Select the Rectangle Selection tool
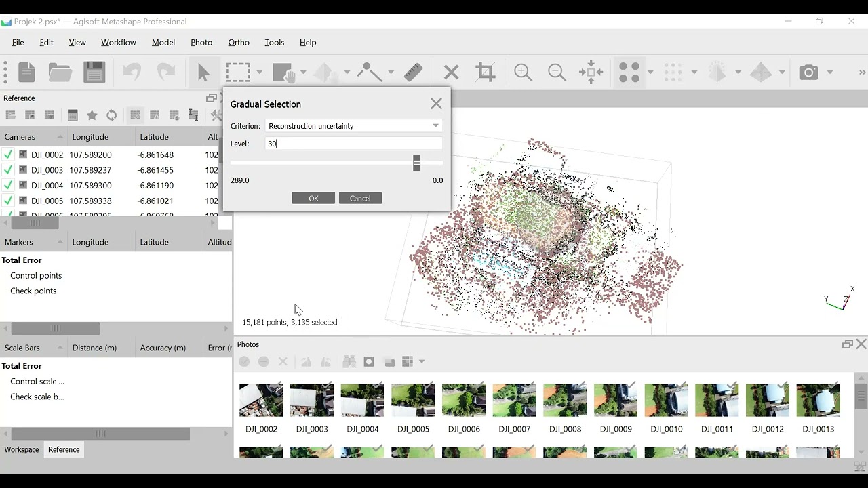868x488 pixels. [x=238, y=73]
